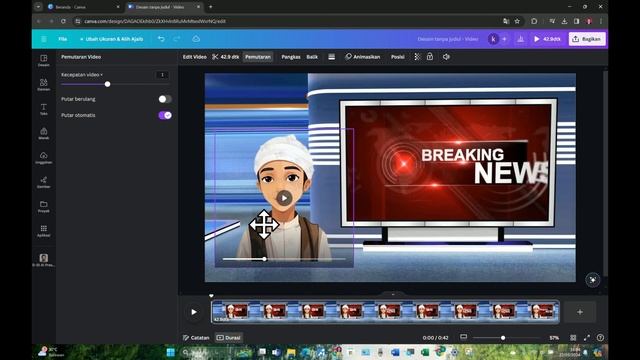The image size is (640, 360).
Task: Reload the browser page
Action: point(63,21)
